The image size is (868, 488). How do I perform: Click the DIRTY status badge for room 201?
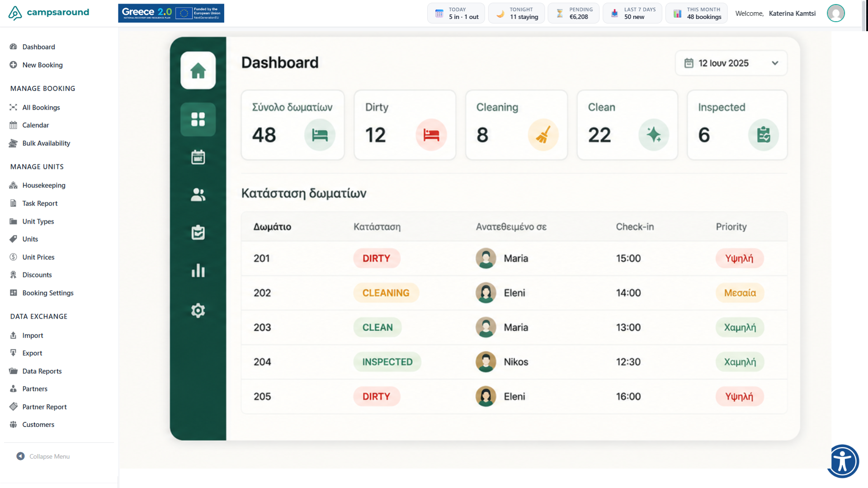[377, 258]
